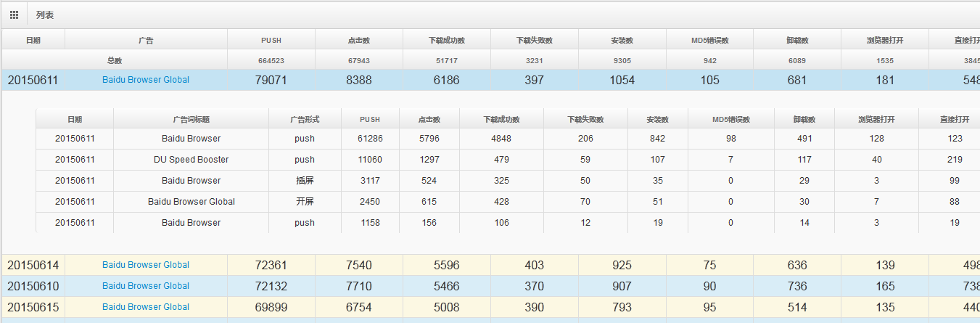The width and height of the screenshot is (980, 323).
Task: Click the clicks value 7540
Action: click(x=359, y=266)
